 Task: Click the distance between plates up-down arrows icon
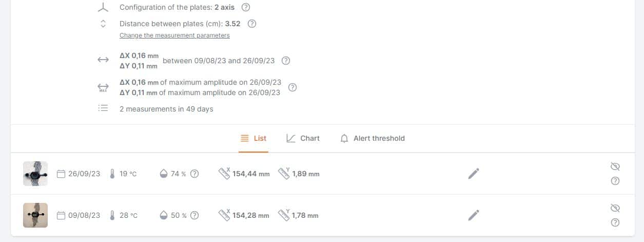103,24
